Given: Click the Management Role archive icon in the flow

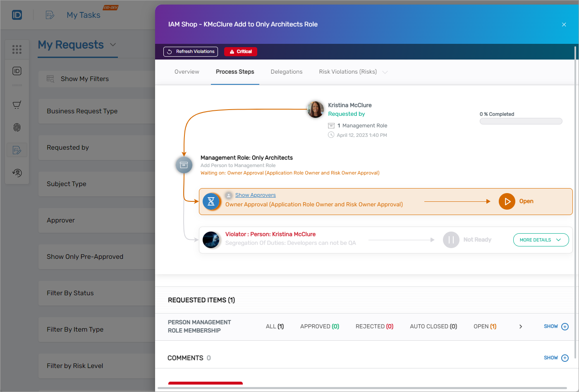Looking at the screenshot, I should click(x=184, y=165).
